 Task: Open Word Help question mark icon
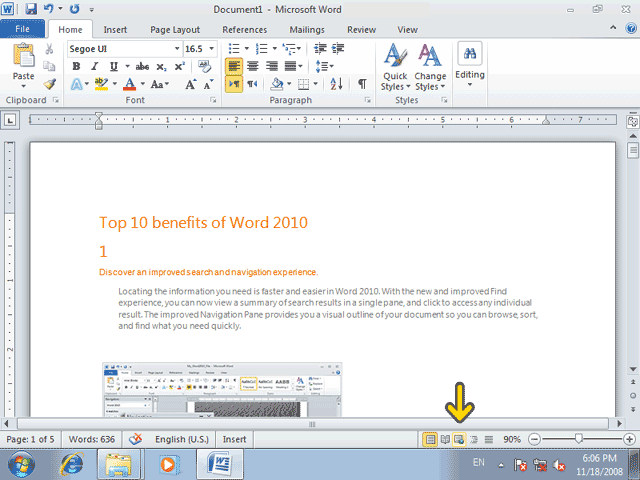click(631, 28)
